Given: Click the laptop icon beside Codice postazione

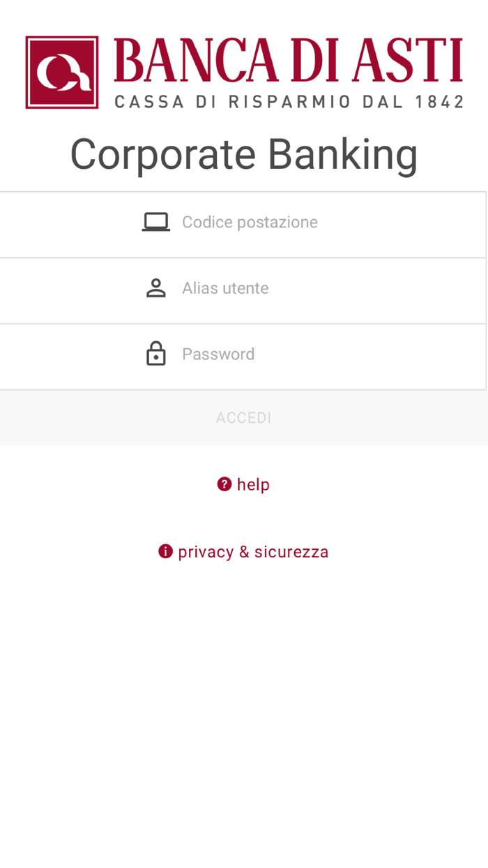Looking at the screenshot, I should point(155,221).
